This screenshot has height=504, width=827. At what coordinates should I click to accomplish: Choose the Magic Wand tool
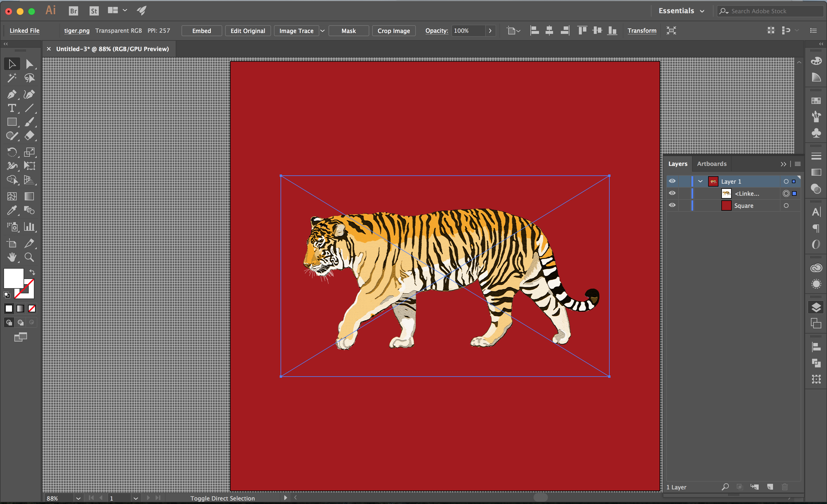pyautogui.click(x=11, y=78)
